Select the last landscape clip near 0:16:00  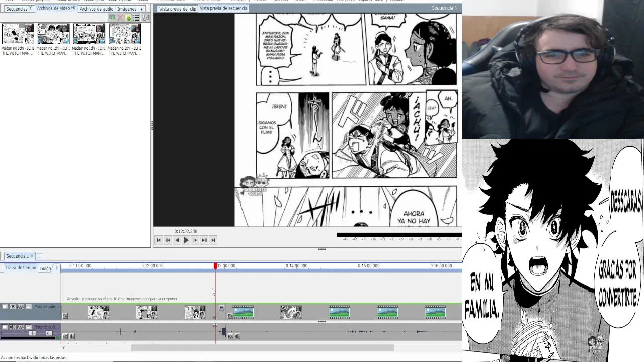435,312
